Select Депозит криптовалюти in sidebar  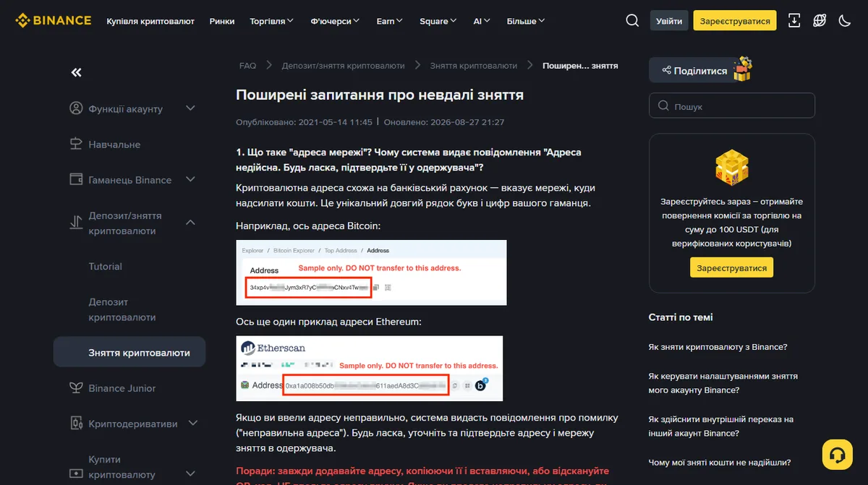coord(122,309)
